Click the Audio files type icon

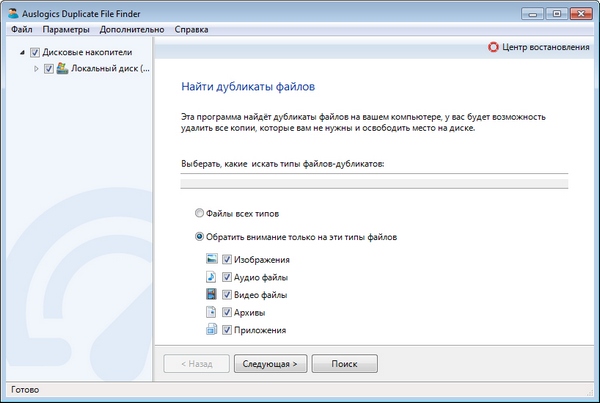click(211, 278)
